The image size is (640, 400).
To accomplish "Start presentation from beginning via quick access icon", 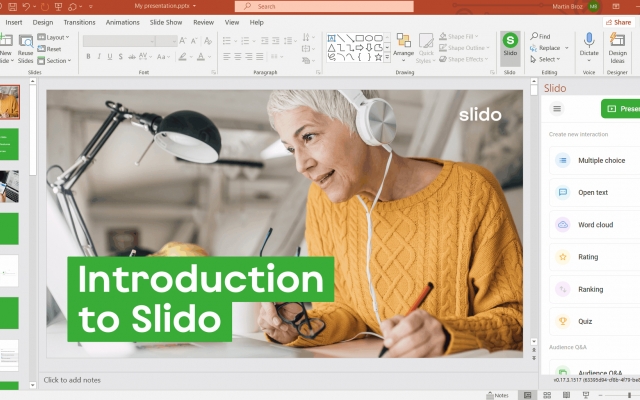I will (x=58, y=6).
